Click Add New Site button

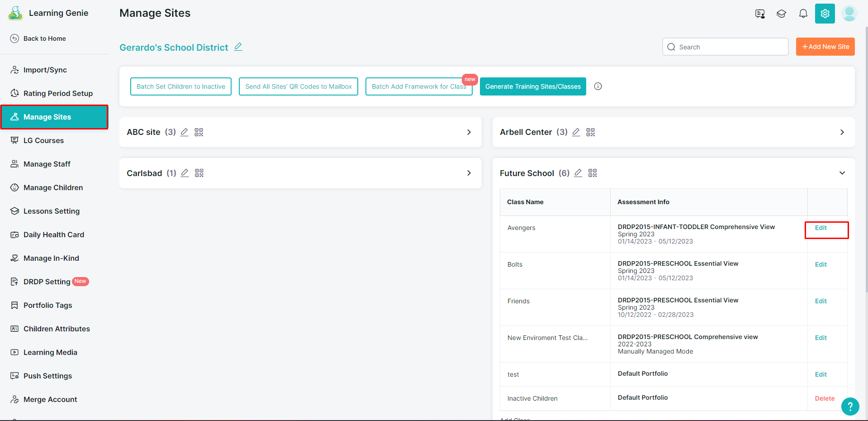coord(825,47)
